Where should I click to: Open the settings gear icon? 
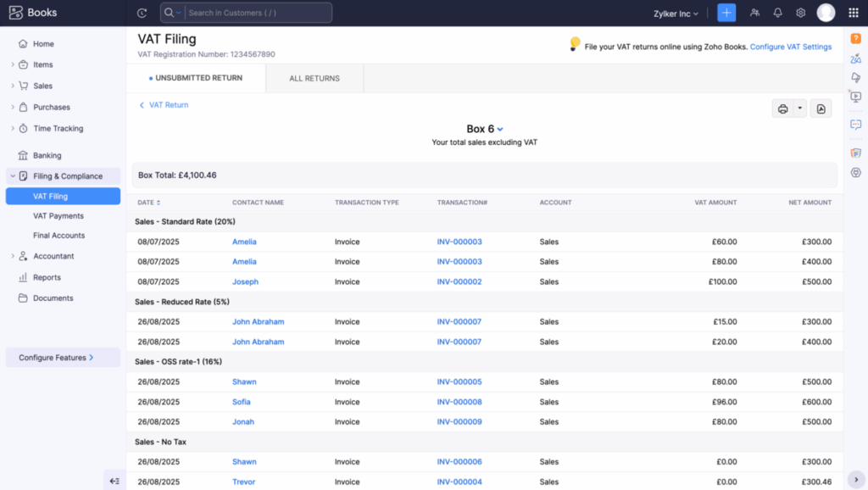(800, 13)
